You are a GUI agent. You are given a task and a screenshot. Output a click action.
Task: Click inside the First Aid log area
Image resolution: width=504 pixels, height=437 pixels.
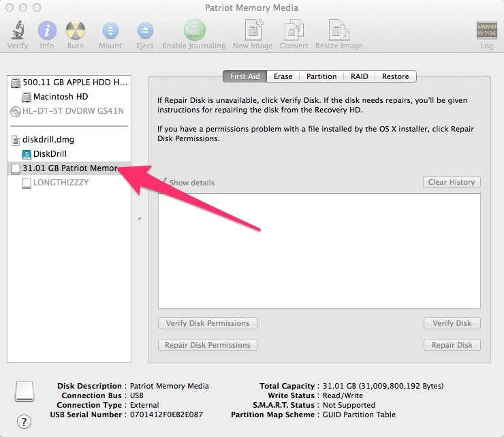point(319,251)
